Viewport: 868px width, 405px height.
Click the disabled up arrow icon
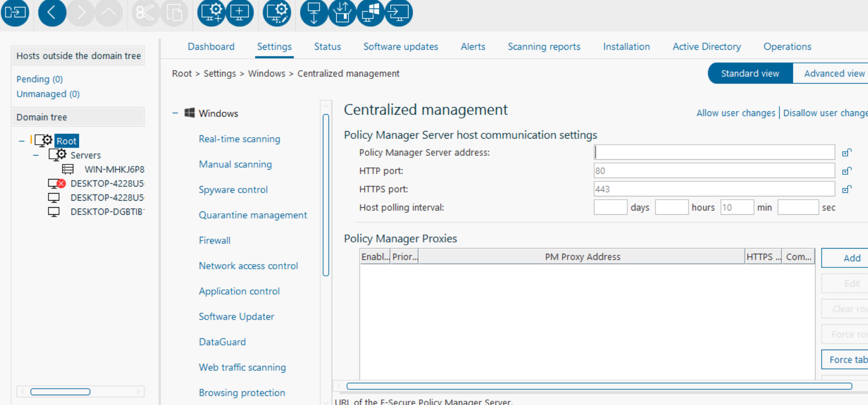108,12
